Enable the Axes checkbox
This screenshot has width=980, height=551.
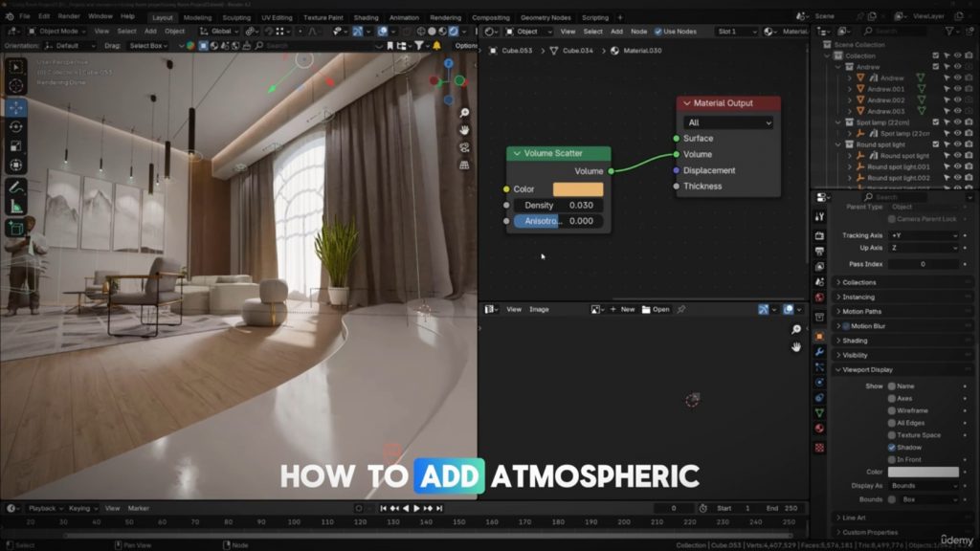pos(892,399)
